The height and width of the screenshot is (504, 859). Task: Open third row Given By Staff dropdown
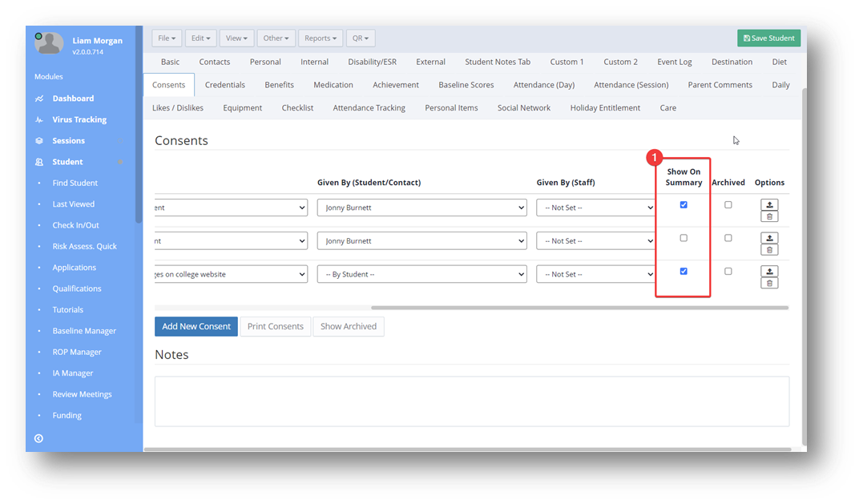click(x=595, y=275)
